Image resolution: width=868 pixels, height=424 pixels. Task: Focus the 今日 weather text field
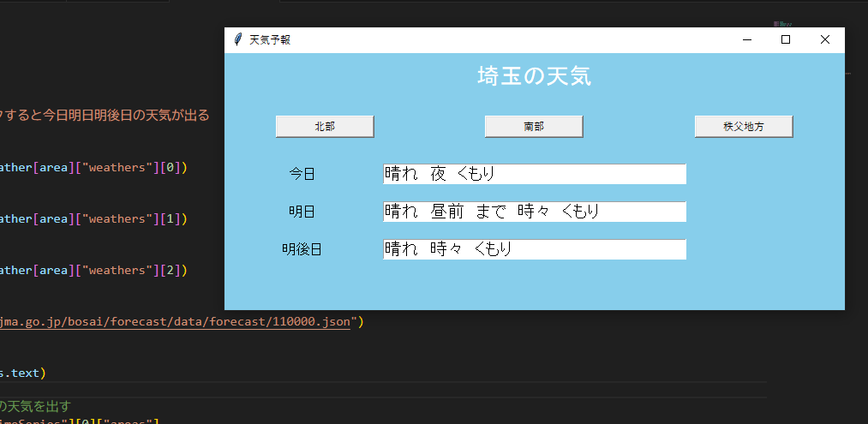[534, 174]
